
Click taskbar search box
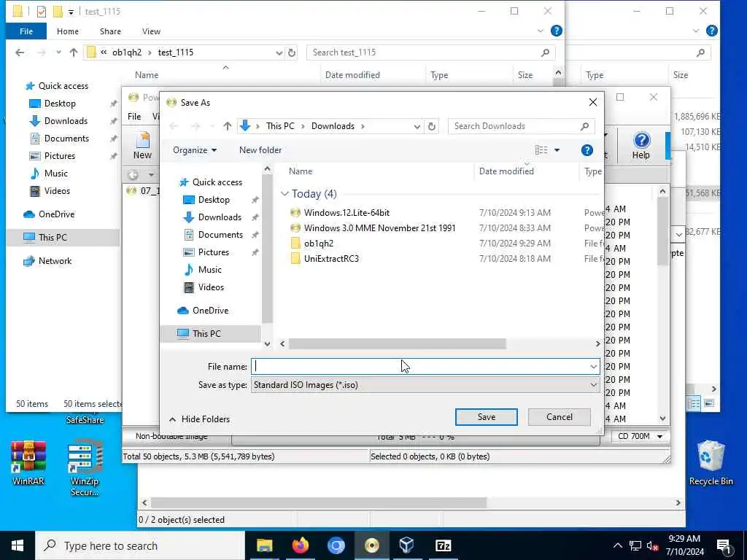click(x=141, y=545)
